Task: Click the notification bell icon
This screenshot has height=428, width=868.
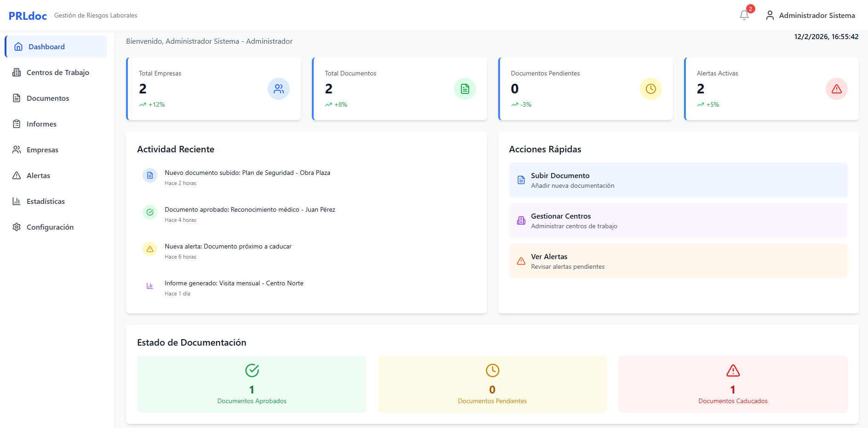Action: [x=744, y=15]
